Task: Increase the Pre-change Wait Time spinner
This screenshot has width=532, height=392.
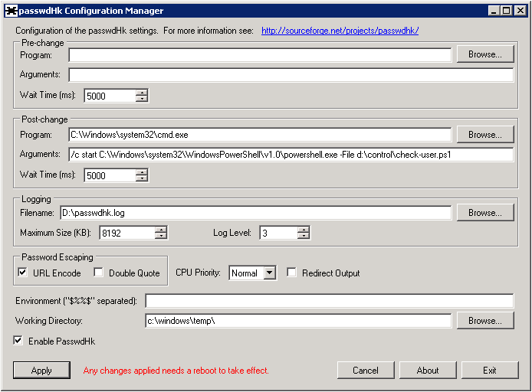Action: click(142, 93)
